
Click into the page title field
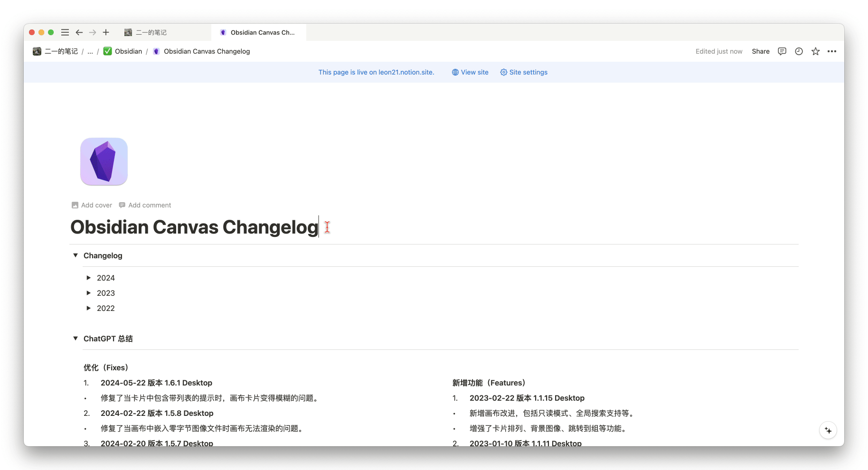(x=434, y=227)
